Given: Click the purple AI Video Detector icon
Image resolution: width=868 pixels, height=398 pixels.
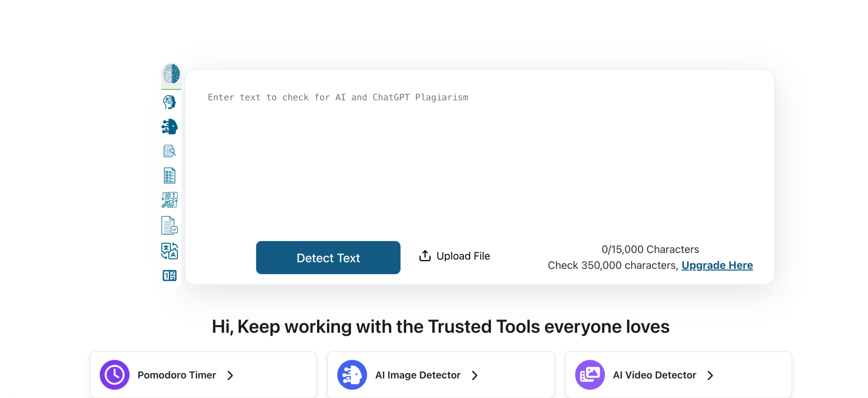Looking at the screenshot, I should 589,375.
